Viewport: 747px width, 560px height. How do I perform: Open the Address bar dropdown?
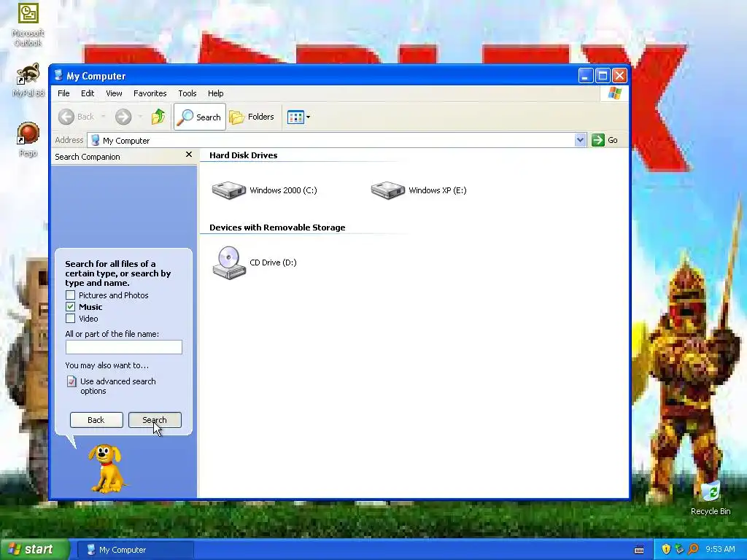click(x=580, y=140)
